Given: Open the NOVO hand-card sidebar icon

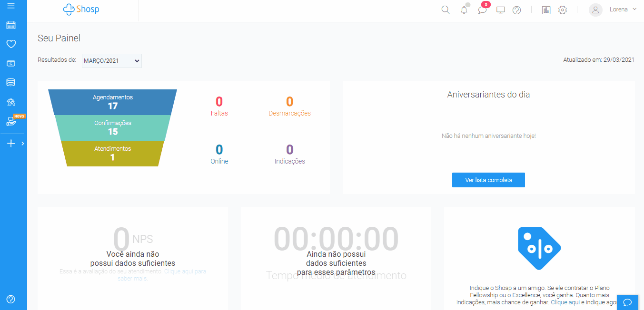Looking at the screenshot, I should [x=11, y=121].
